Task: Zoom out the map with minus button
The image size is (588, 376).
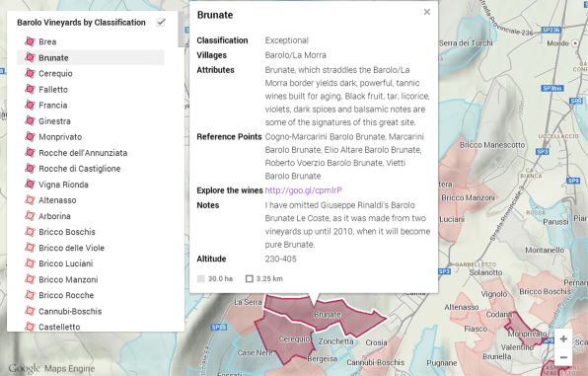Action: (563, 357)
